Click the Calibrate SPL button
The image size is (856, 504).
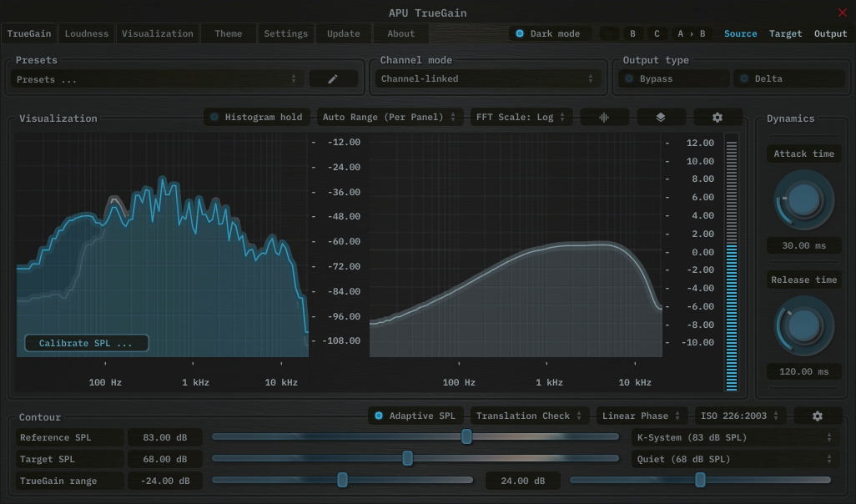point(86,343)
